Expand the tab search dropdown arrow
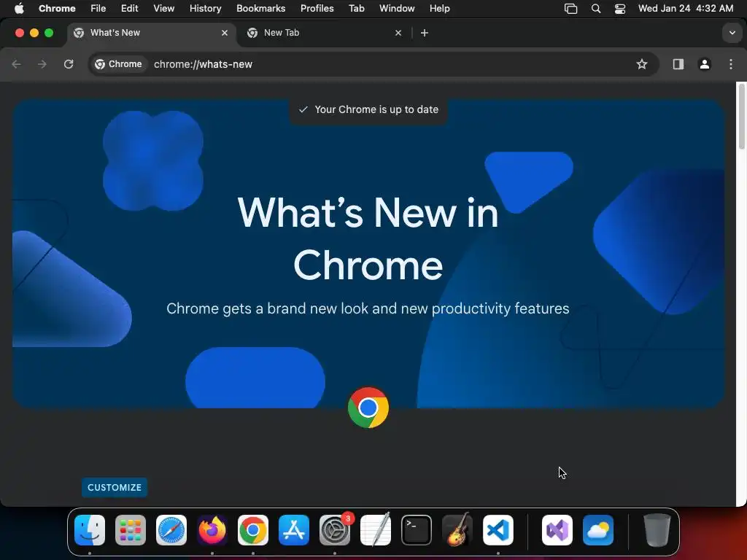Screen dimensions: 747x560 click(x=732, y=33)
